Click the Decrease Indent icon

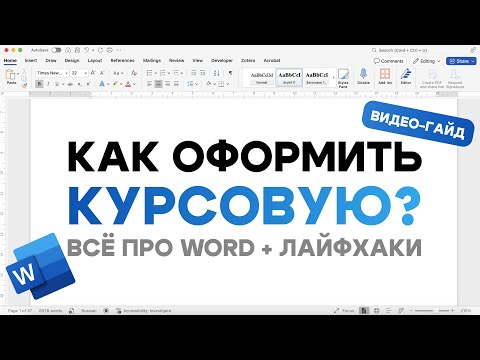click(193, 73)
